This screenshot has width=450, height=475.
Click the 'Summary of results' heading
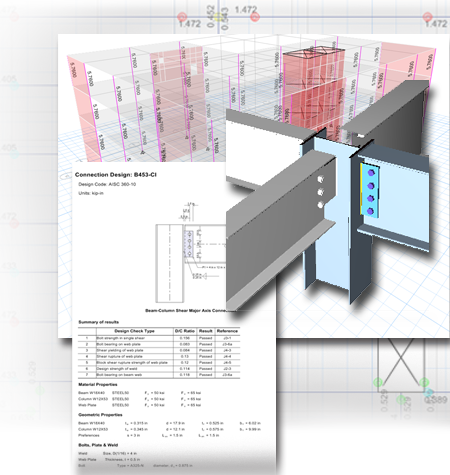98,322
